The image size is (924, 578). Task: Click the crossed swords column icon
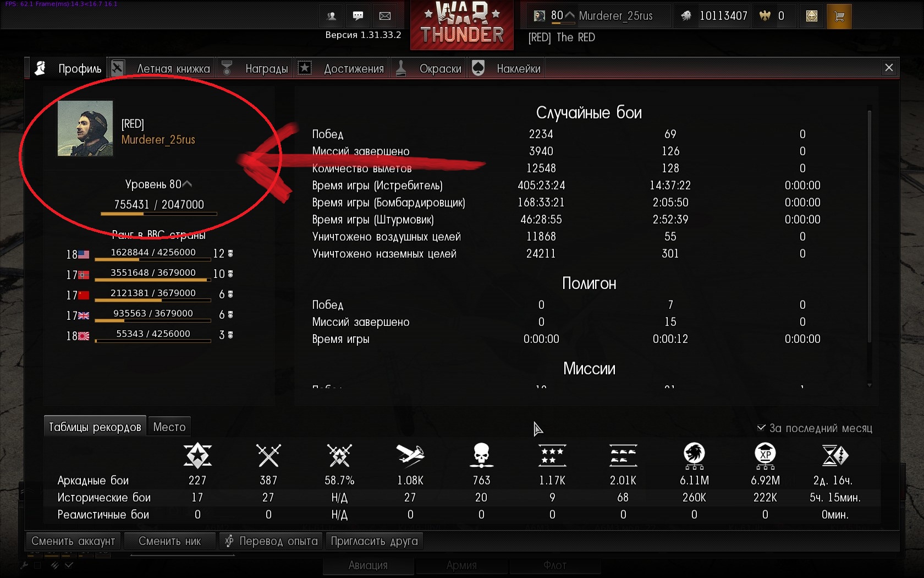coord(268,456)
